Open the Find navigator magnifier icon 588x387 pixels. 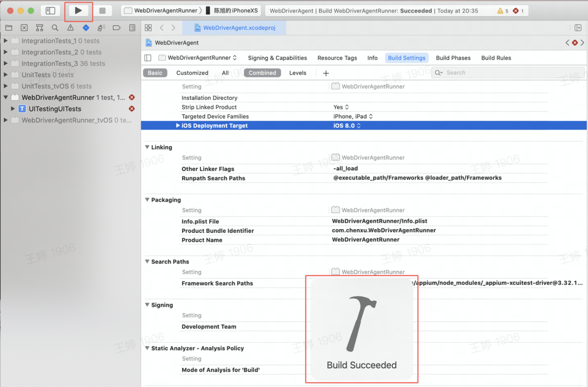(55, 28)
